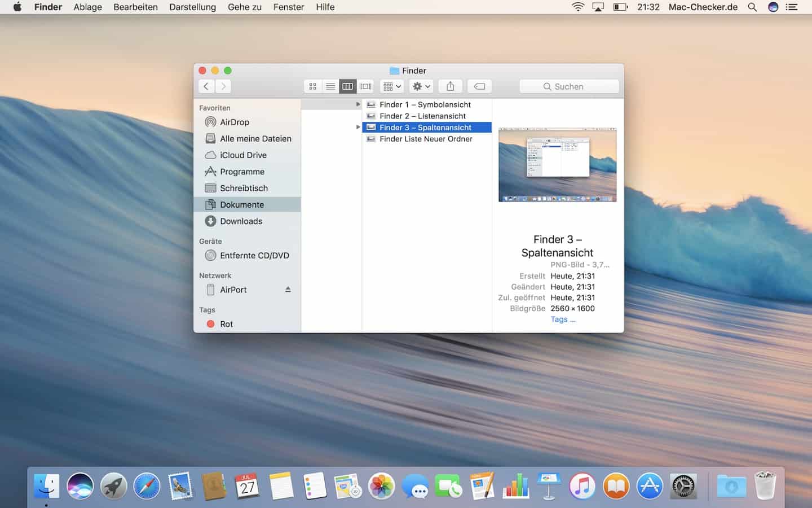Open Calendar from the Dock
Viewport: 812px width, 508px height.
(248, 486)
